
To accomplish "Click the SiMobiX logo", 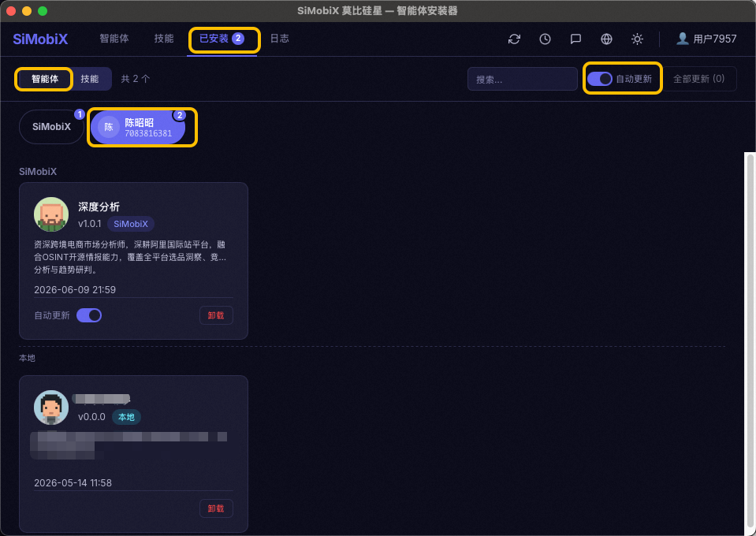I will click(x=40, y=39).
